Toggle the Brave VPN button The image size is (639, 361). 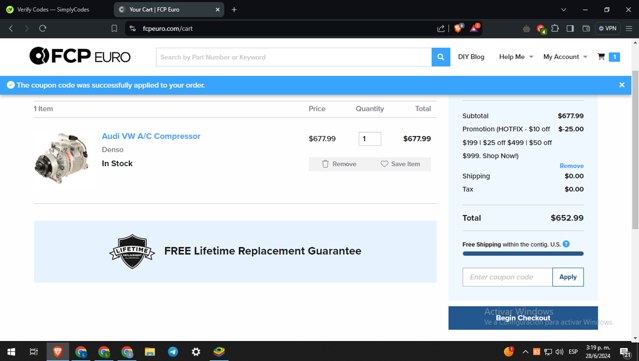click(x=608, y=28)
